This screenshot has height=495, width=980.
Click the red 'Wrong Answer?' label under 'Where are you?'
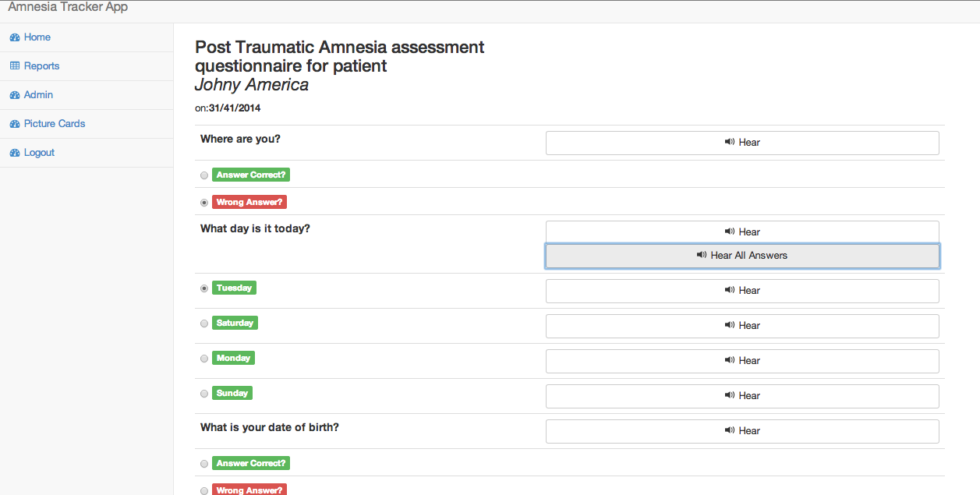[249, 203]
